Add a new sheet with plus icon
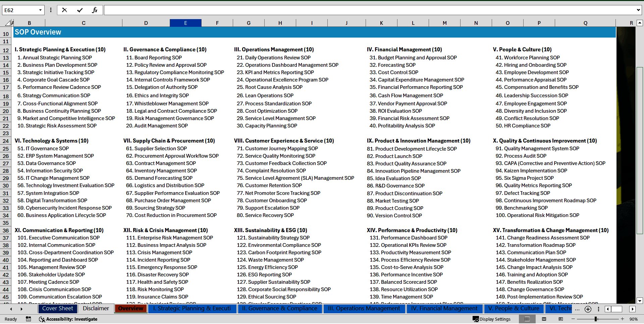The width and height of the screenshot is (644, 324). [588, 309]
